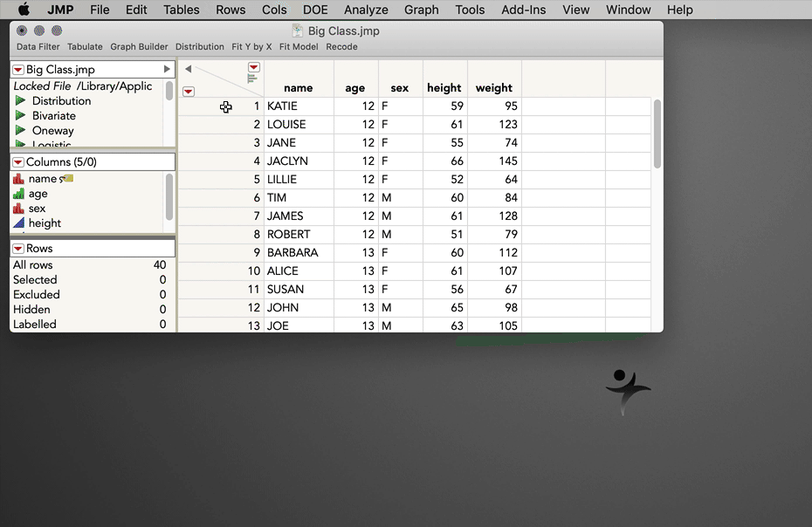812x527 pixels.
Task: Click the Hidden rows entry
Action: tap(90, 310)
